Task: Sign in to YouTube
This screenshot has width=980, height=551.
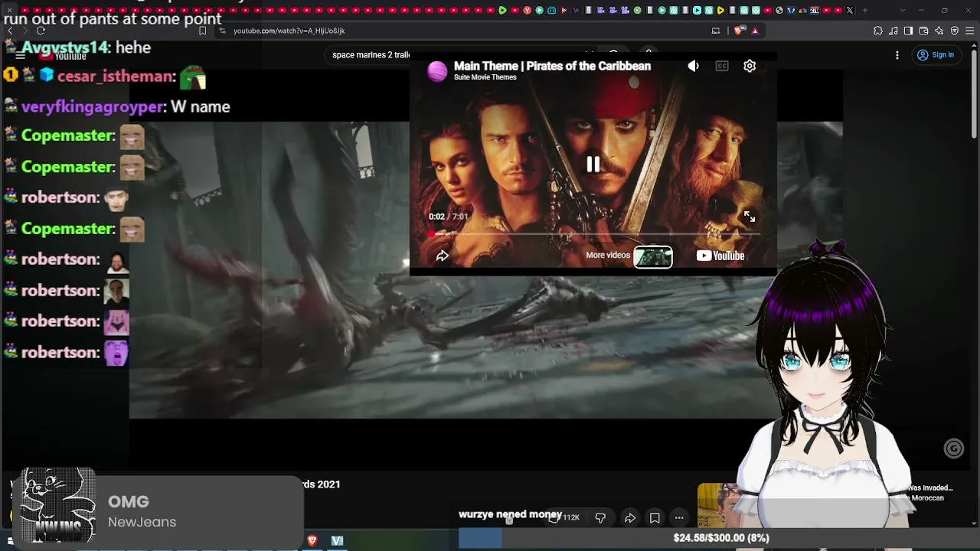Action: [936, 55]
